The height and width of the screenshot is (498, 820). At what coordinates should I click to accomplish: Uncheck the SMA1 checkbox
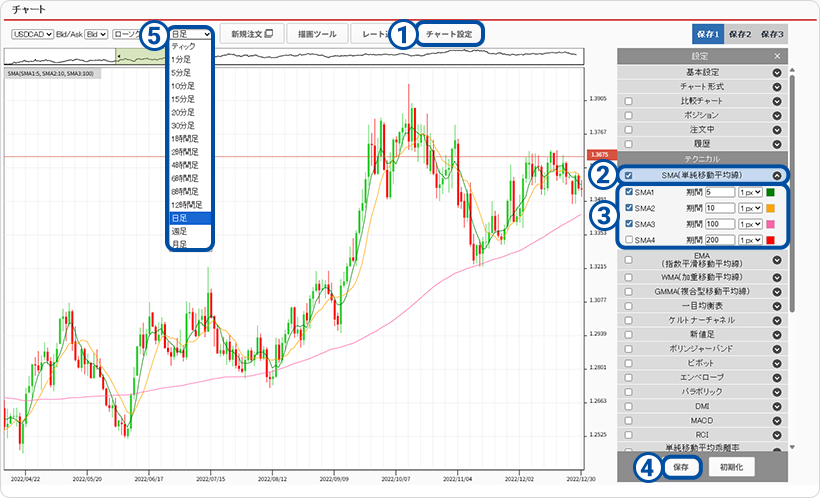coord(628,192)
